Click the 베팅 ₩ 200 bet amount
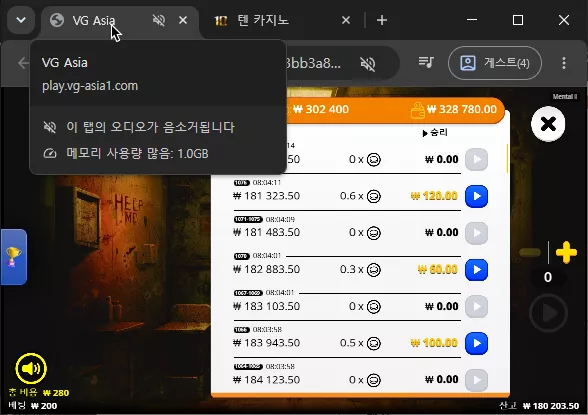This screenshot has width=588, height=415. pyautogui.click(x=33, y=406)
